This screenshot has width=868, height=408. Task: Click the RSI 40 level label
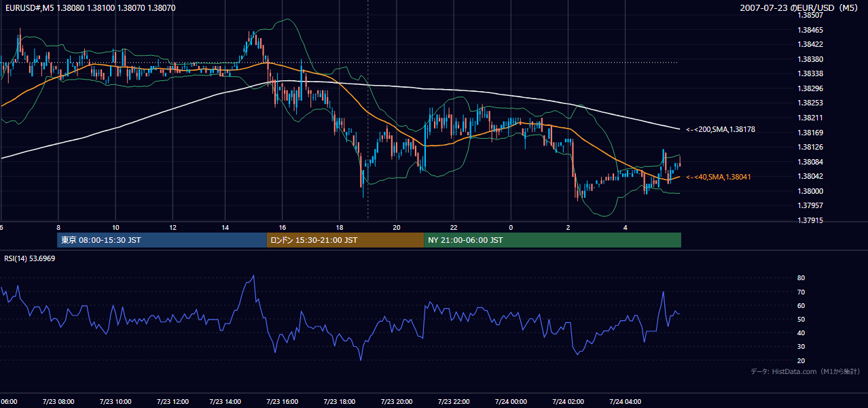(x=801, y=333)
